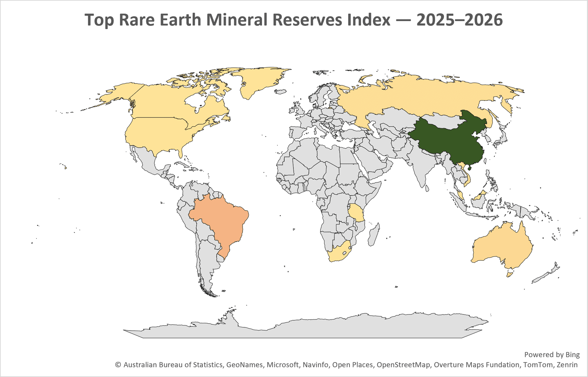
Task: Select the chart title text
Action: pyautogui.click(x=294, y=20)
